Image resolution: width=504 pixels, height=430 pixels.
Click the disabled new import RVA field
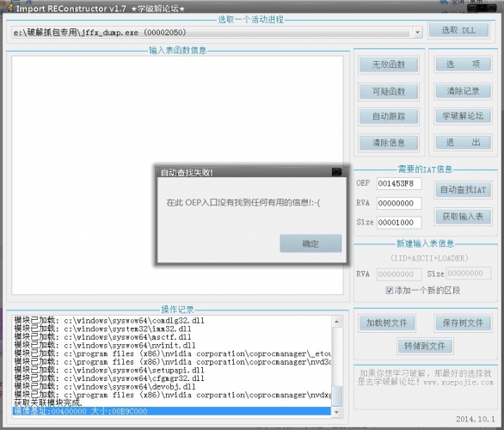pyautogui.click(x=399, y=274)
